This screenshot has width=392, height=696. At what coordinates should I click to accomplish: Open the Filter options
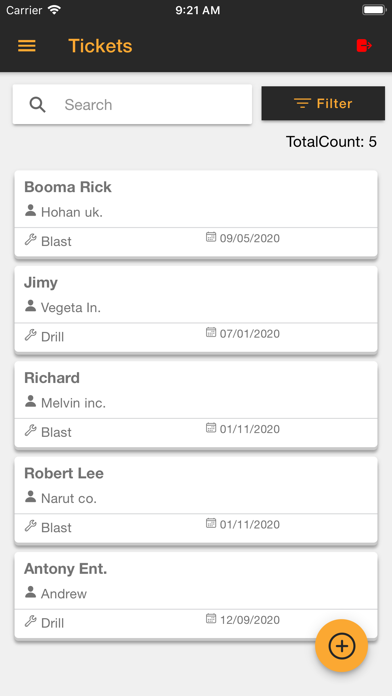(x=323, y=103)
